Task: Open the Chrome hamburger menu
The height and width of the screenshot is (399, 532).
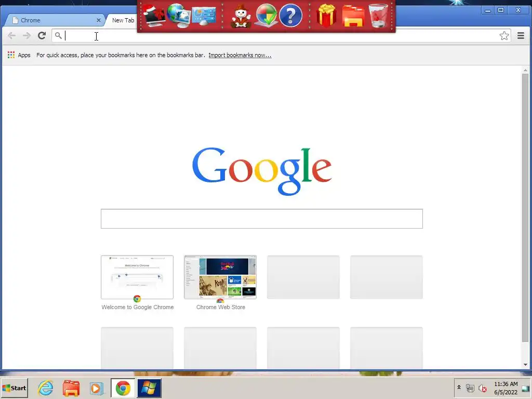Action: 521,36
